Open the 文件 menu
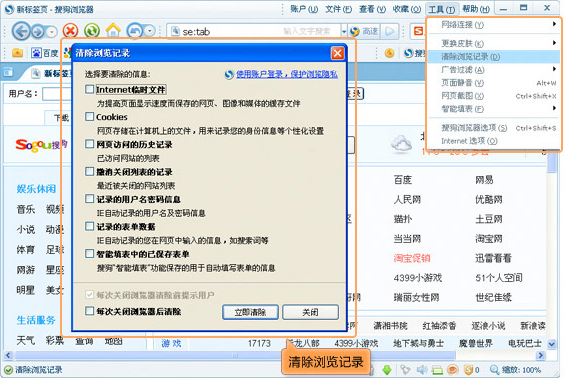 tap(338, 9)
